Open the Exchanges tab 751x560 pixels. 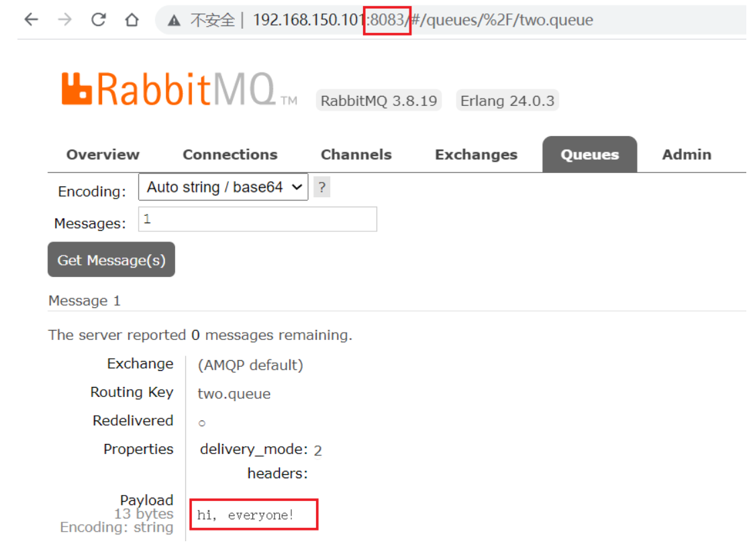point(476,155)
